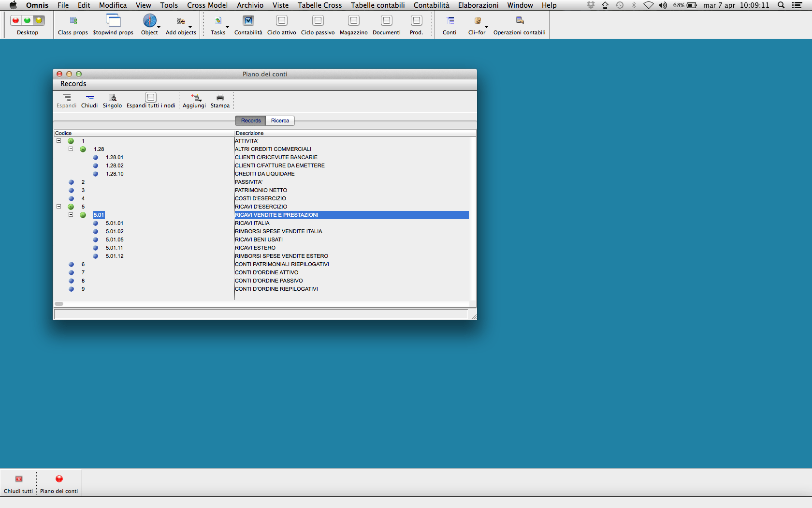This screenshot has width=812, height=508.
Task: Switch to the Ricerca tab
Action: [x=280, y=120]
